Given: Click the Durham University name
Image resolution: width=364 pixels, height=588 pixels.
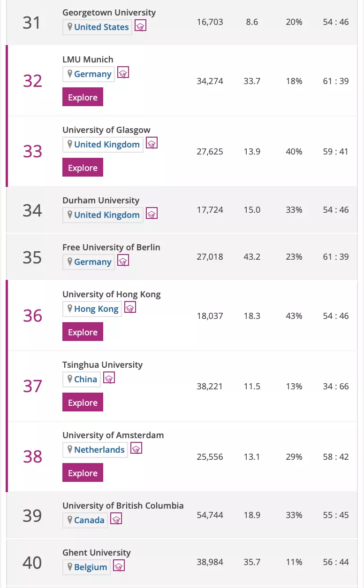Looking at the screenshot, I should (101, 200).
